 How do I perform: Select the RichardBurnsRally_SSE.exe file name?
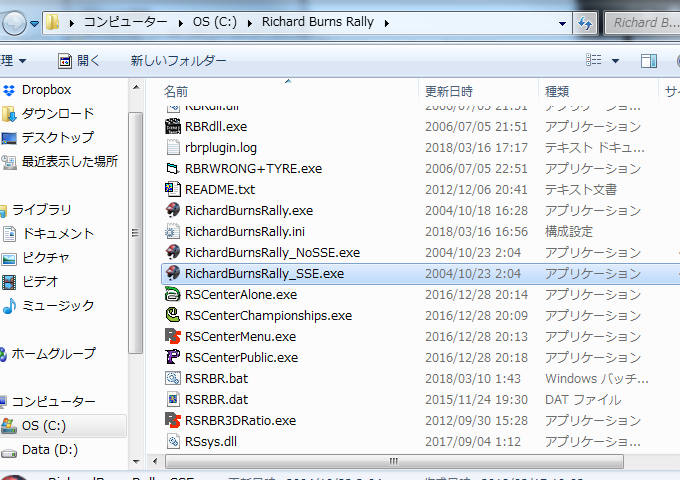click(x=264, y=274)
